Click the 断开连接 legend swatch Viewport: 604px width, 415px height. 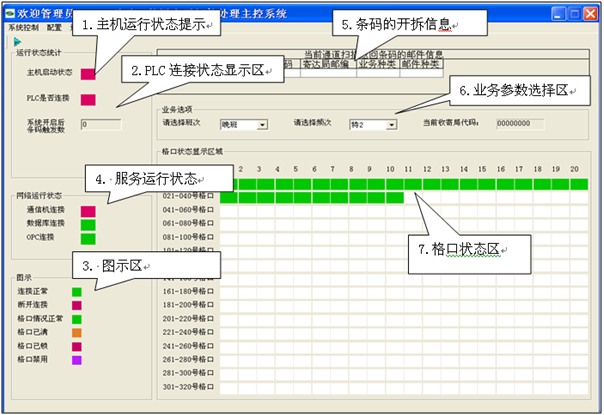pos(77,306)
